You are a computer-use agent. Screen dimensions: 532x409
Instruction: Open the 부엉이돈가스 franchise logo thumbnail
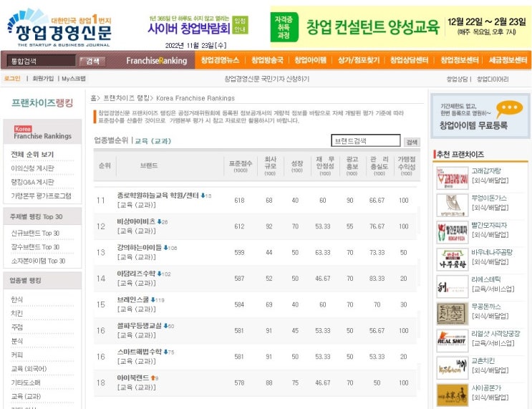(x=453, y=205)
